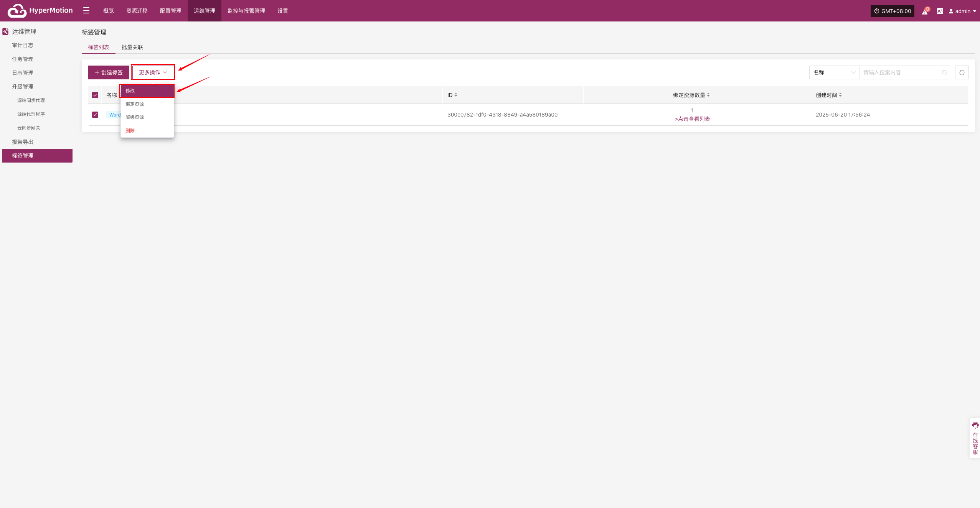Viewport: 980px width, 508px height.
Task: Select 绑定资源 from the dropdown menu
Action: tap(147, 104)
